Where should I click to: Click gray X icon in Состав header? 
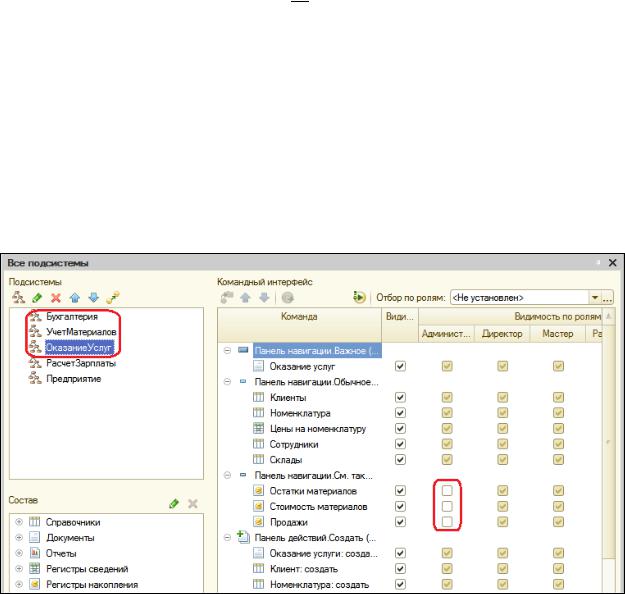[x=193, y=504]
